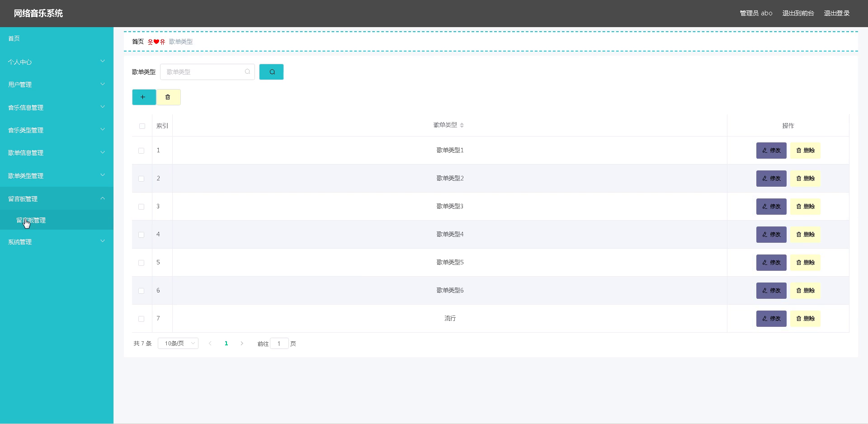Delete row 歌单类型2 with 删除

pos(805,179)
